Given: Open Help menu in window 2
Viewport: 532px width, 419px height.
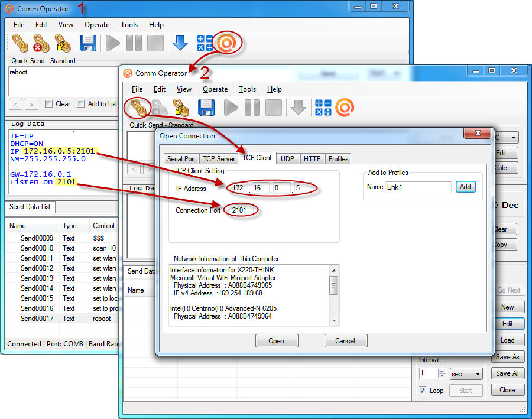Looking at the screenshot, I should [x=274, y=89].
